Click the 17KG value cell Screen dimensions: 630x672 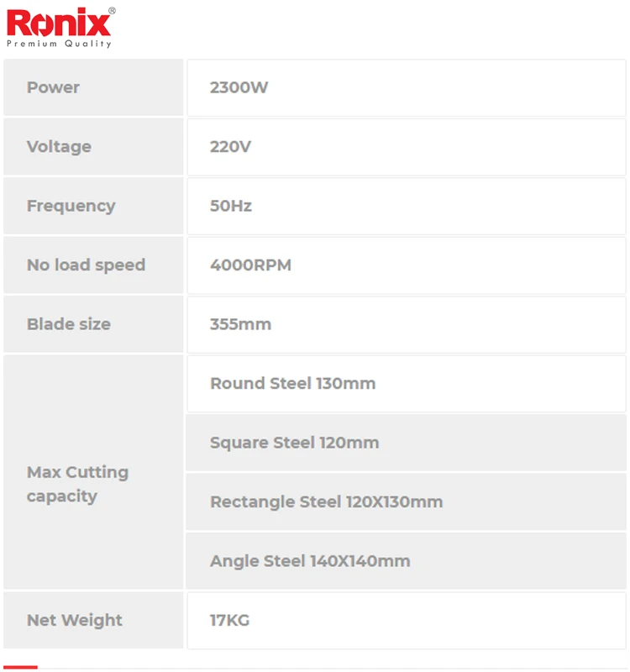pos(407,621)
